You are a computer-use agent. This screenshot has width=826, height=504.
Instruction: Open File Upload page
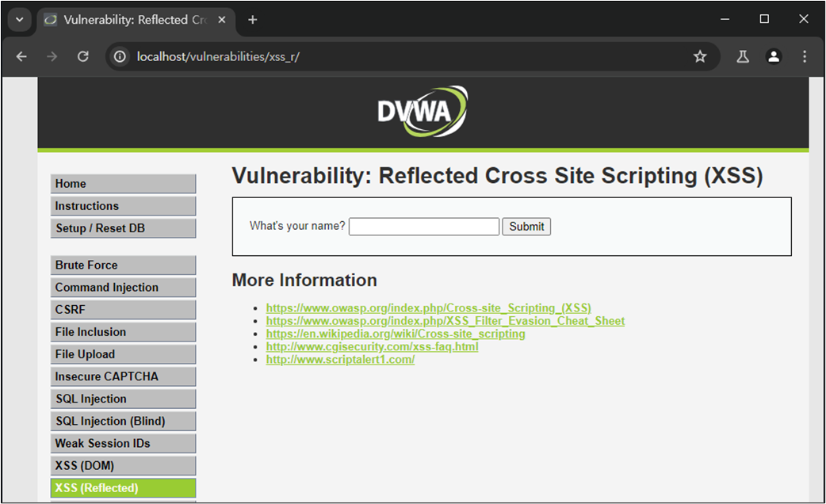pos(124,354)
